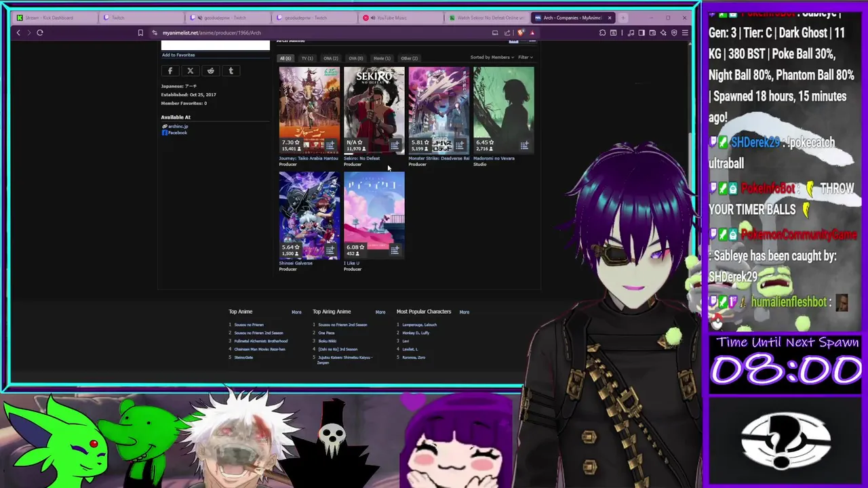Click the share page icon in address bar

(x=507, y=33)
